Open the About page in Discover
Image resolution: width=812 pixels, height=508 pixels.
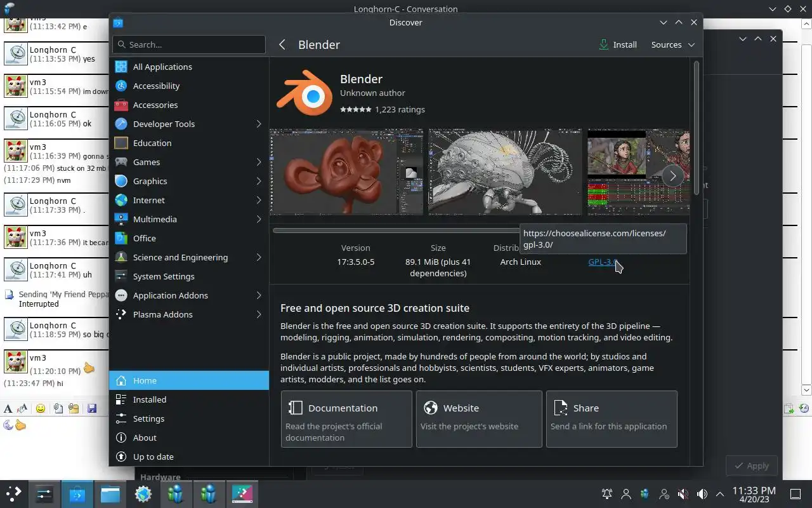(189, 438)
